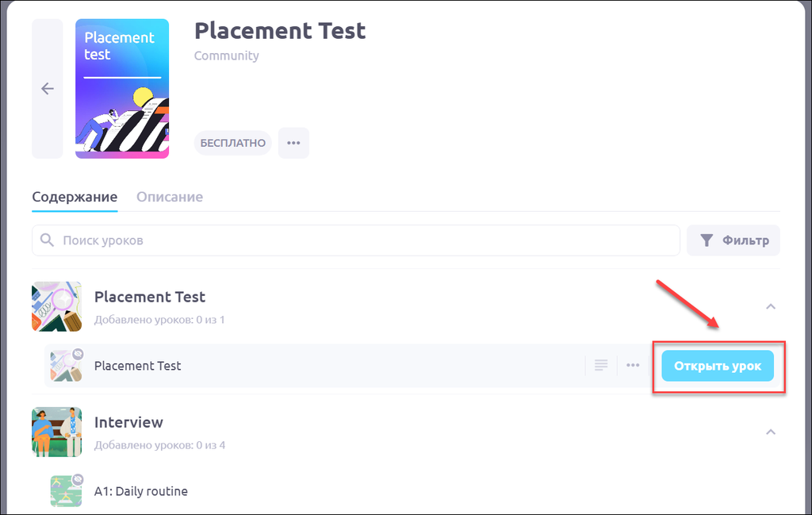Click the Placement Test section thumbnail

tap(56, 306)
